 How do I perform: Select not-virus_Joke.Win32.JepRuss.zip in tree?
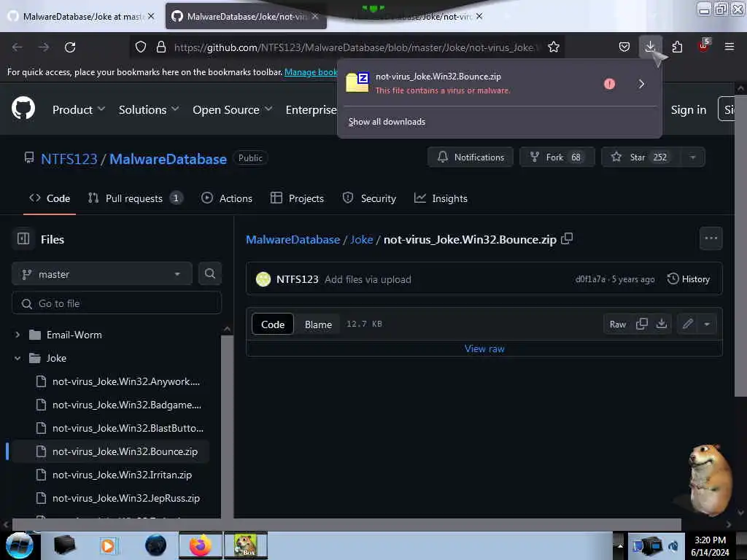click(x=125, y=498)
